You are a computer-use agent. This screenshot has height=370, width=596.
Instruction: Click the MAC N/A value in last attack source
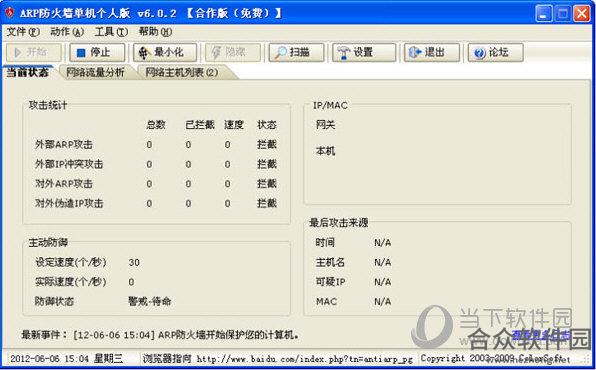(382, 302)
